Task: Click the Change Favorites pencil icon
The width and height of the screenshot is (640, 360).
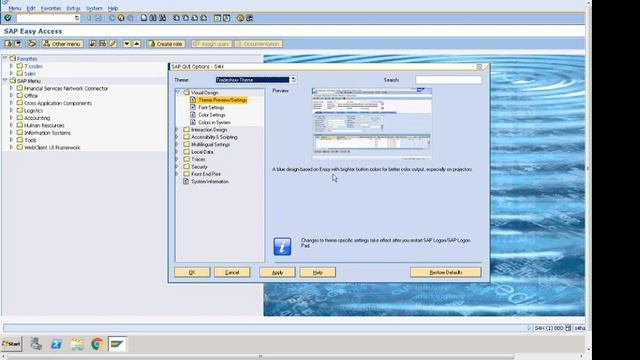Action: [113, 44]
